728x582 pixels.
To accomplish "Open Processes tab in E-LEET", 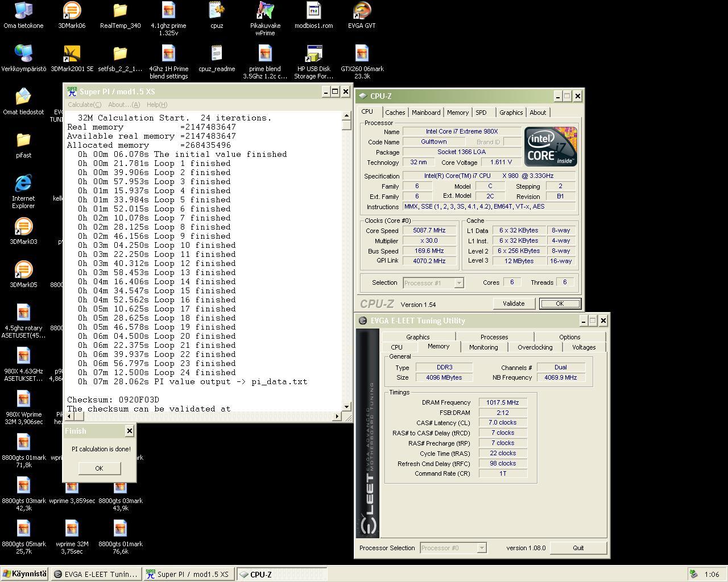I will click(x=494, y=337).
